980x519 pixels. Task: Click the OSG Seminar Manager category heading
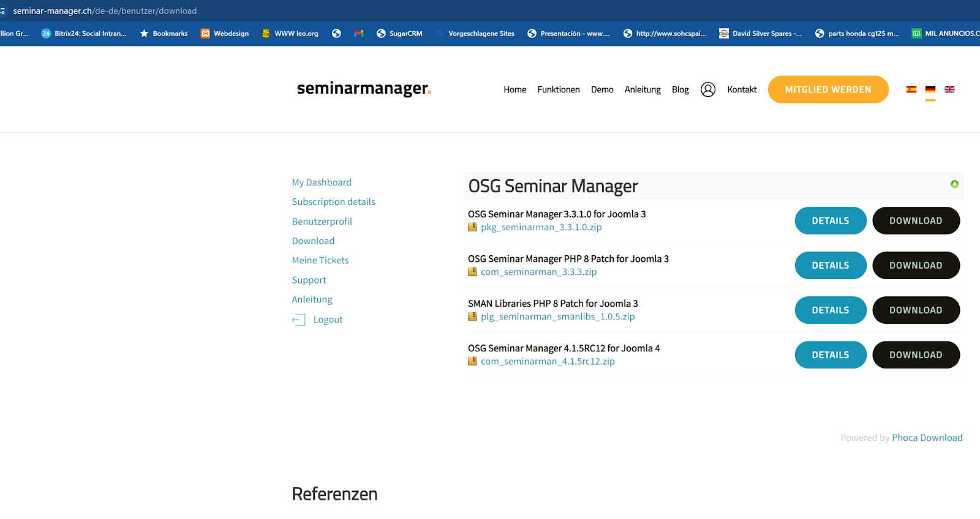coord(553,186)
